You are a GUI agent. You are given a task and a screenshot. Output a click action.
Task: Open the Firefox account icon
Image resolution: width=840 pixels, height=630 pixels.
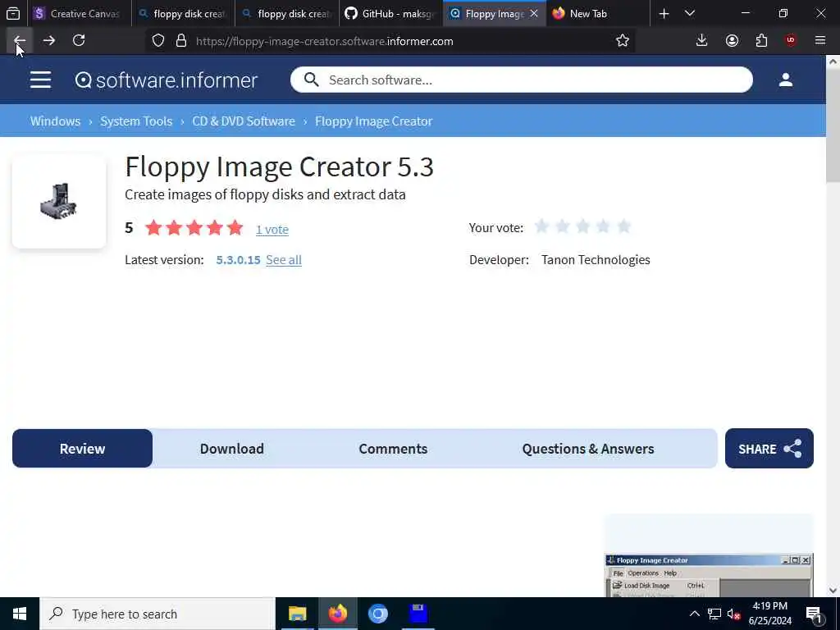tap(732, 41)
